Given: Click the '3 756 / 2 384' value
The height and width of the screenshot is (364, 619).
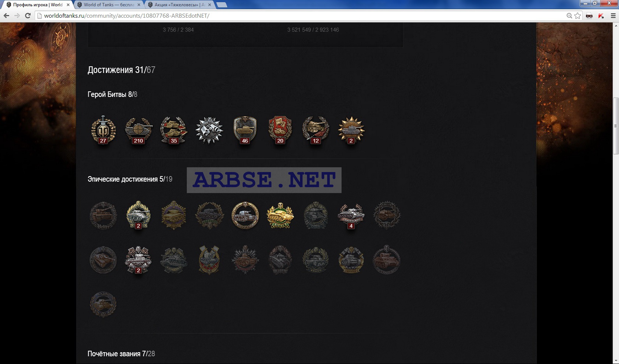Looking at the screenshot, I should click(x=178, y=30).
